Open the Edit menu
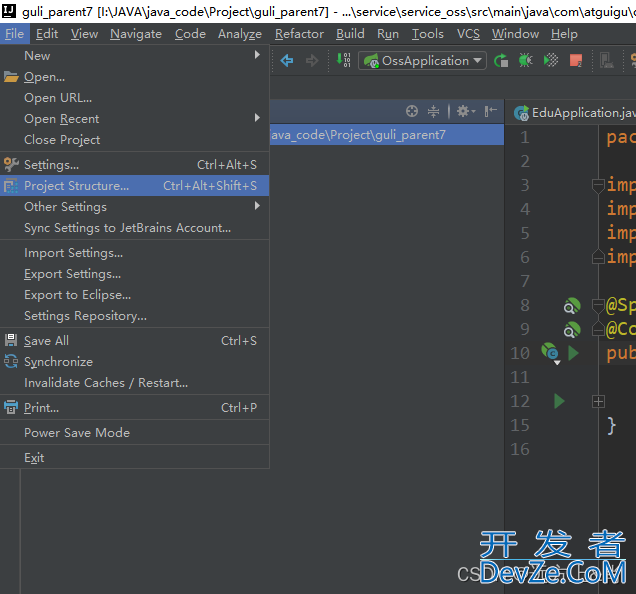Screen dimensions: 636x594 click(x=47, y=34)
